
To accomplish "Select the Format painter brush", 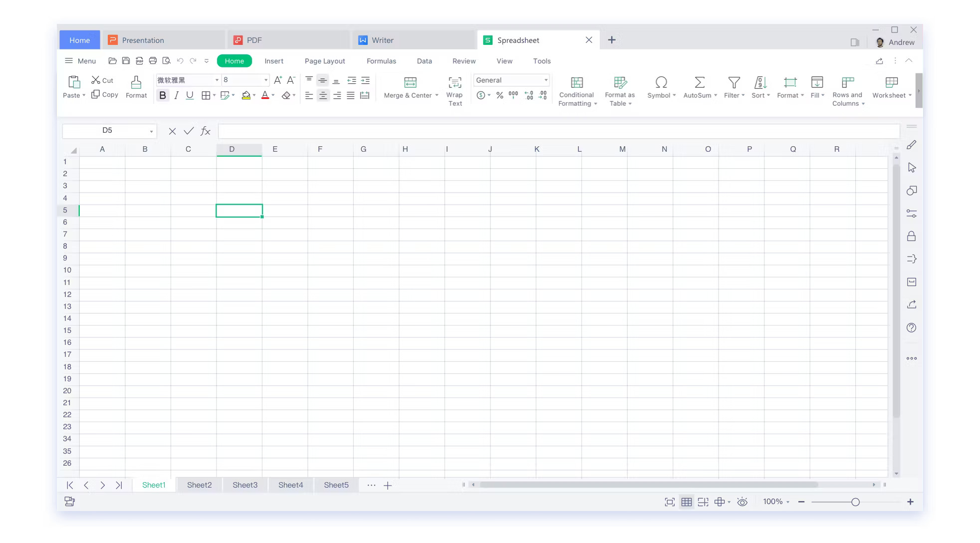I will 136,87.
